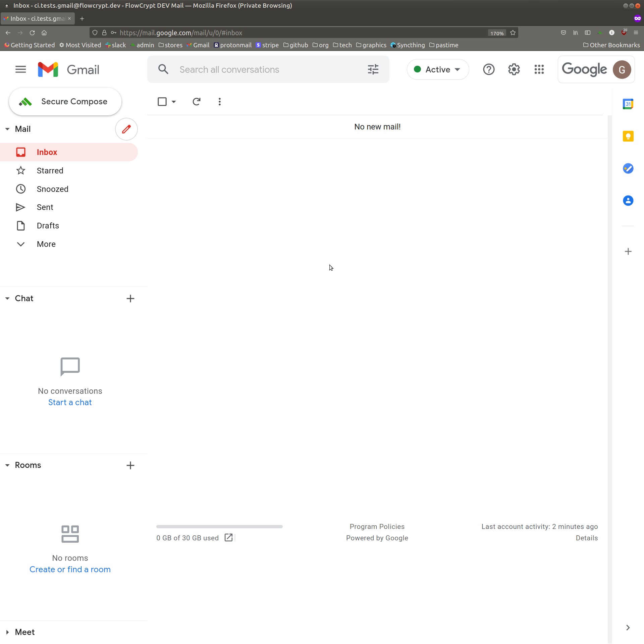The width and height of the screenshot is (644, 644).
Task: Open Google Tasks side panel icon
Action: click(x=628, y=168)
